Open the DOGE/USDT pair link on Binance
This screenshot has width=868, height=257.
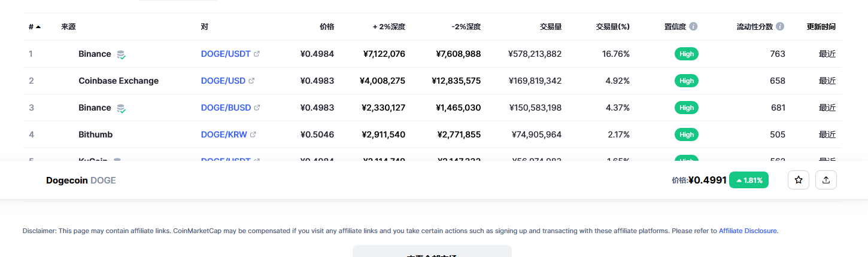click(x=226, y=54)
